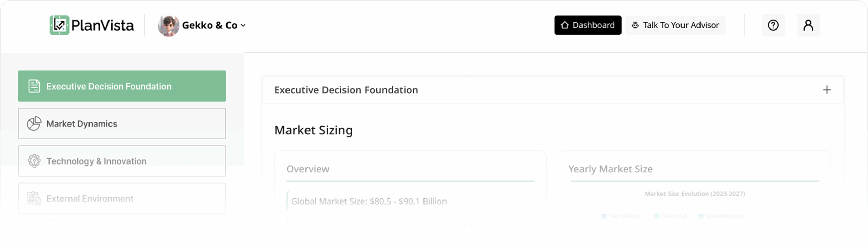Click the Technology & Innovation gear icon

[34, 161]
